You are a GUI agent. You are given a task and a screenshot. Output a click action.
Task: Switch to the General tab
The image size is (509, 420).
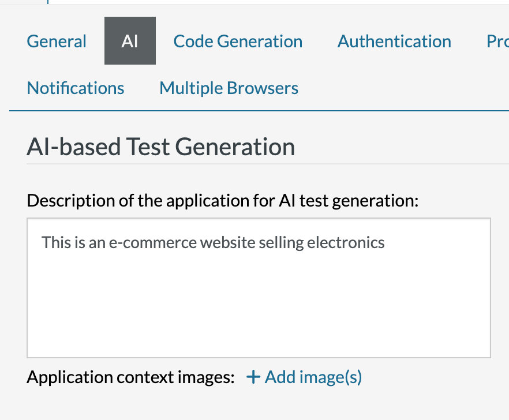tap(57, 42)
